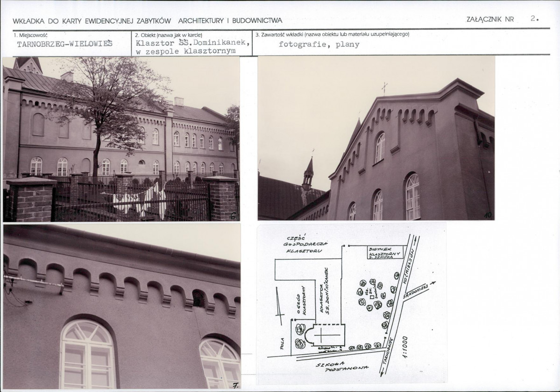The width and height of the screenshot is (560, 392).
Task: Click the 'POLA' label on the site plan
Action: click(x=282, y=343)
